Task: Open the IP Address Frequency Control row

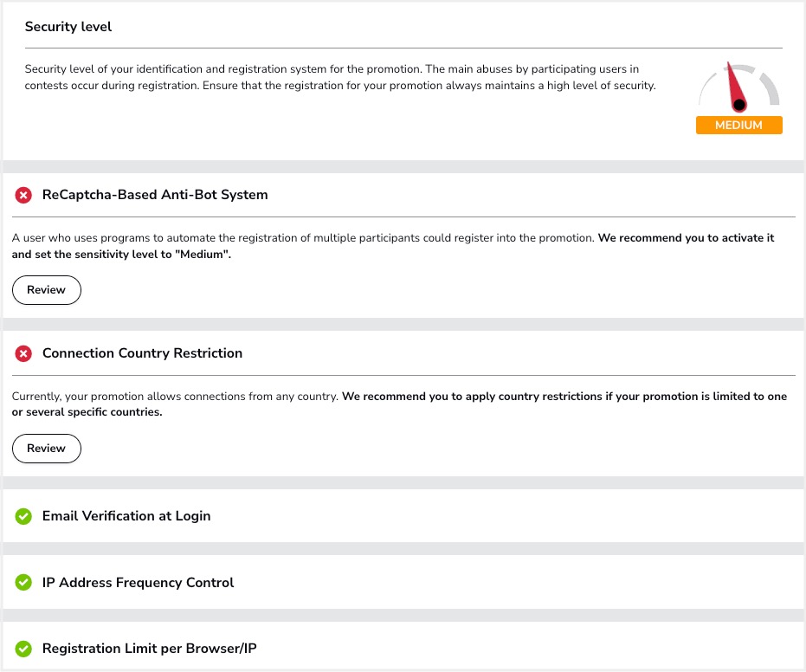Action: [139, 583]
